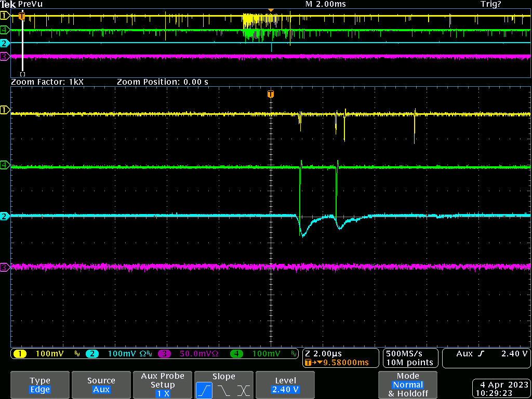
Task: Open the trigger Source Aux menu
Action: [x=101, y=385]
